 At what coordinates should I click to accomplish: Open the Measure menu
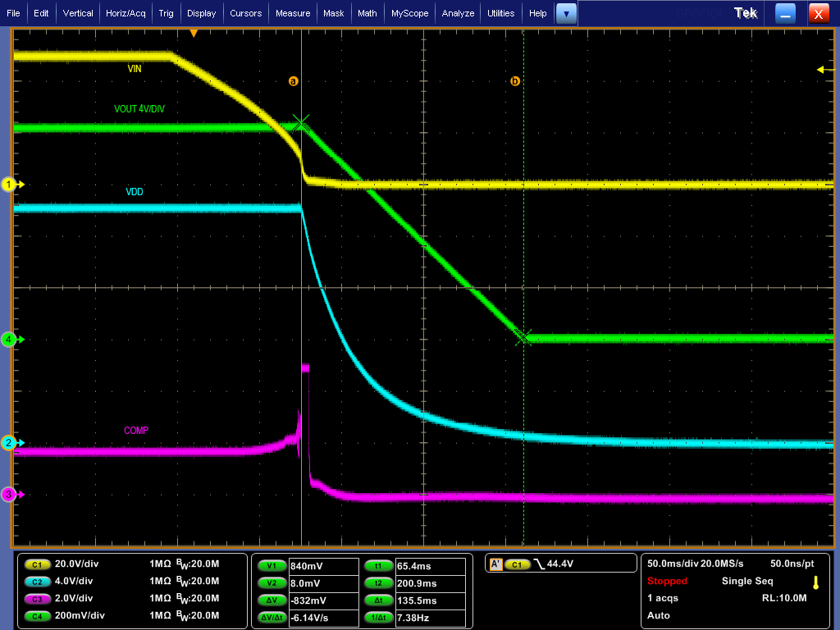click(x=295, y=13)
